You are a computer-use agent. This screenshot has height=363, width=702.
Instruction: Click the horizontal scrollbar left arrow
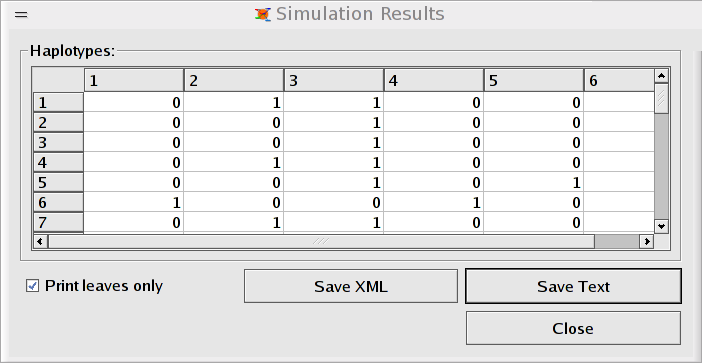coord(40,242)
